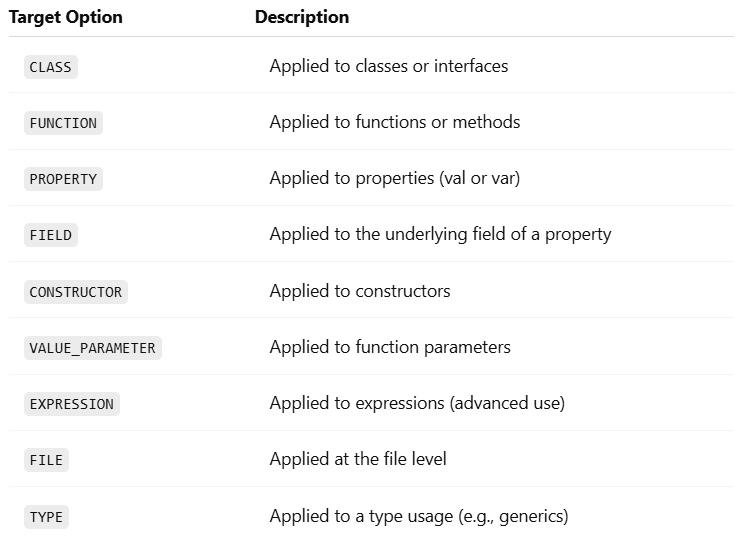Select the CONSTRUCTOR code label

click(76, 292)
